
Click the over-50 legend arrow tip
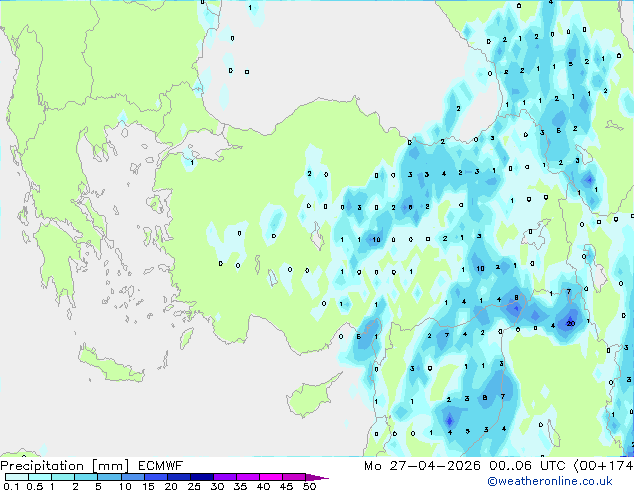[317, 477]
